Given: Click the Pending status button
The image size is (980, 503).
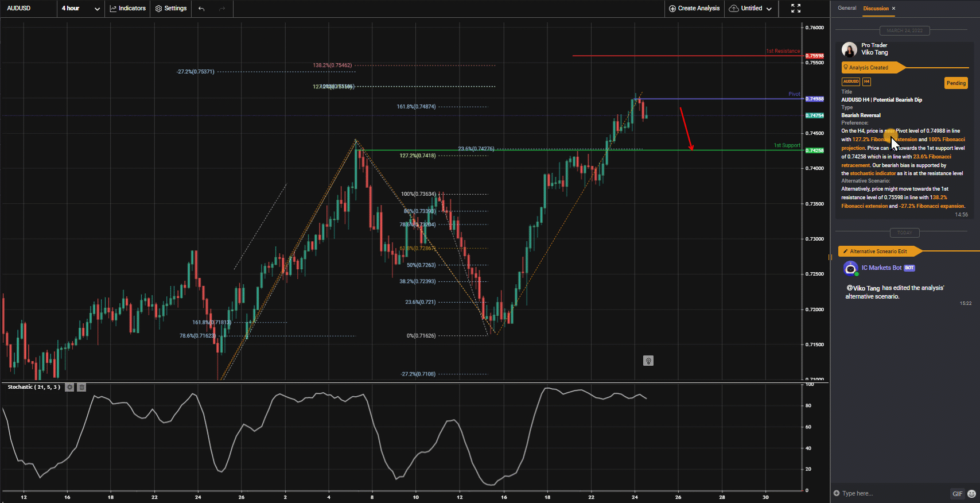Looking at the screenshot, I should 956,83.
